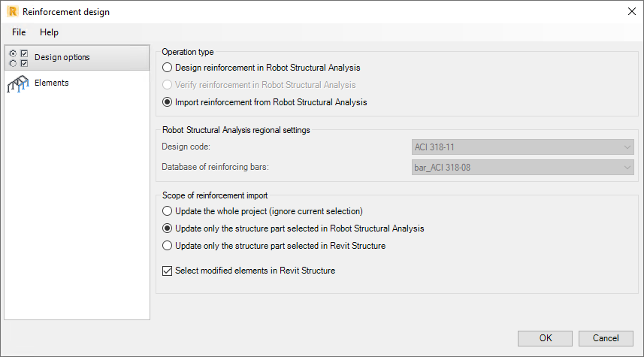The image size is (644, 357).
Task: Select Import reinforcement from Robot Structural Analysis
Action: click(x=168, y=102)
